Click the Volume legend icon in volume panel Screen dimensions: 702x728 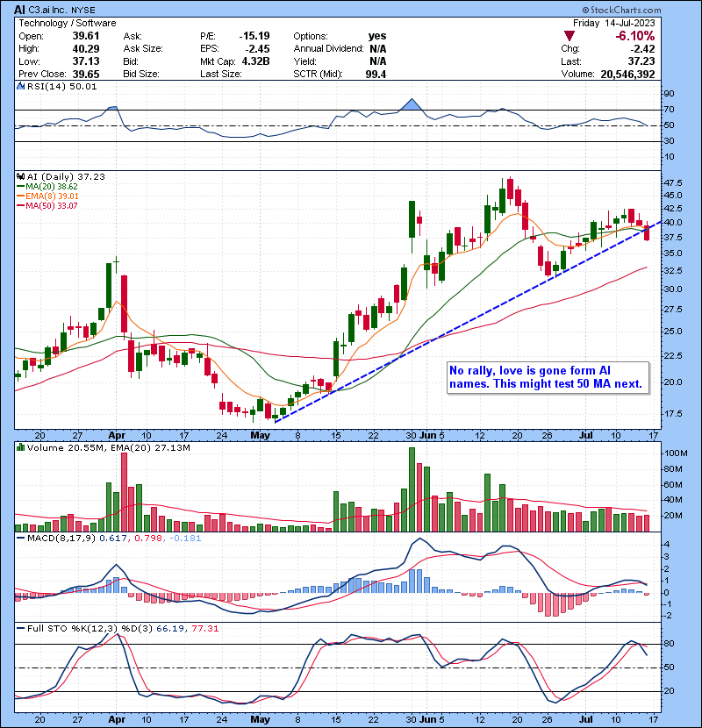click(x=18, y=448)
